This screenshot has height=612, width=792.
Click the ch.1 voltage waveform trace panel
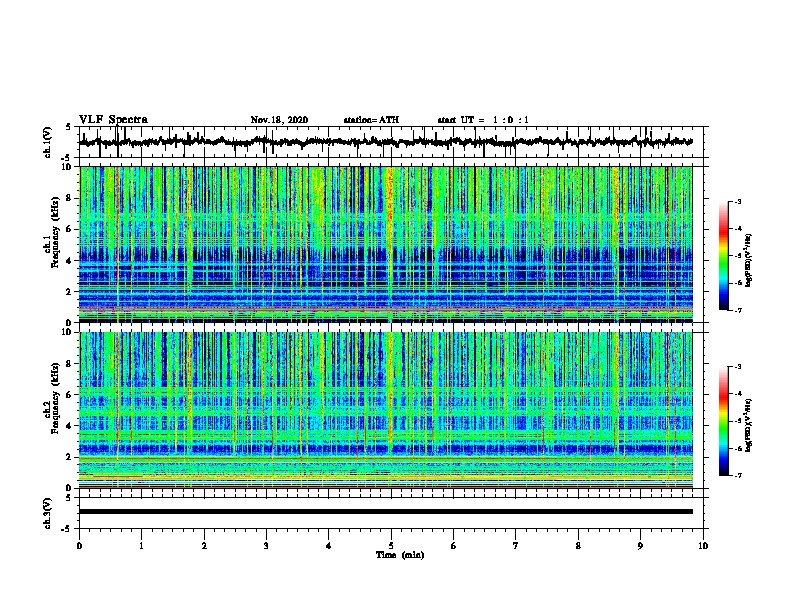[393, 142]
